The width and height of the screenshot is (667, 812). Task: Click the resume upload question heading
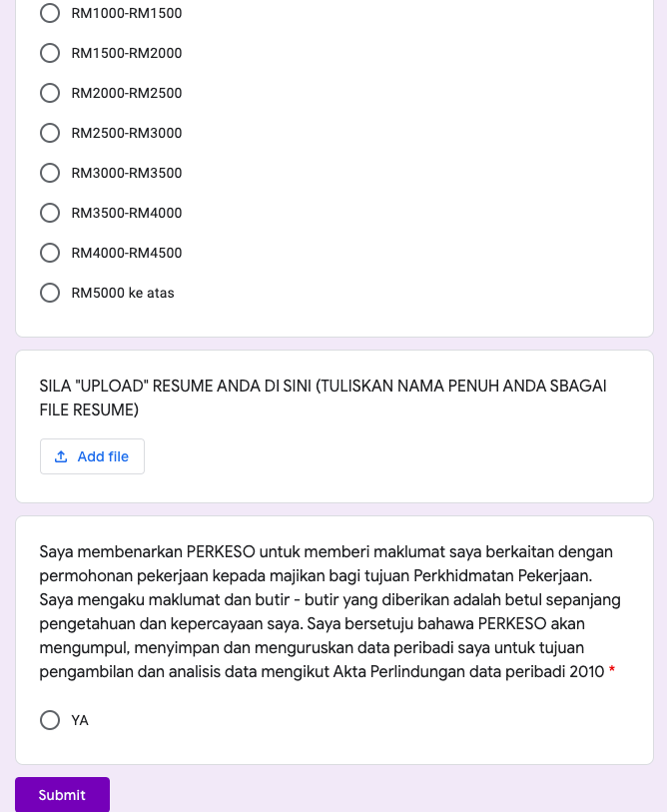(323, 398)
